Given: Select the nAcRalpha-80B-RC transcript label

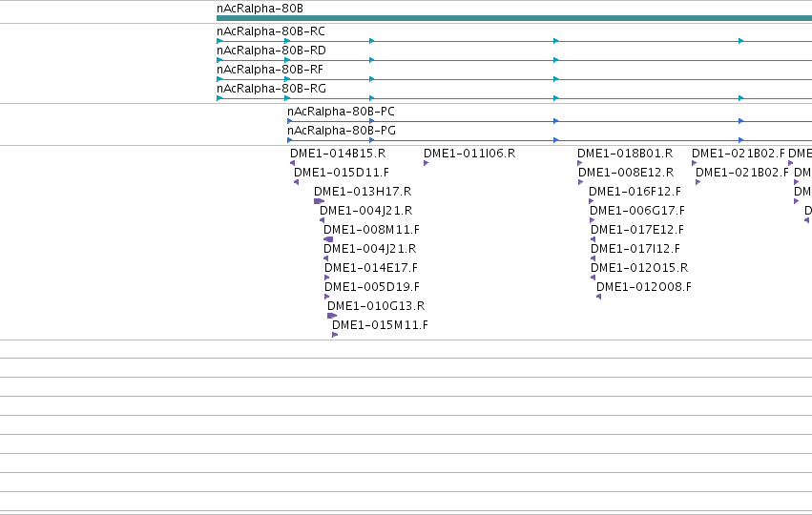Looking at the screenshot, I should 271,31.
